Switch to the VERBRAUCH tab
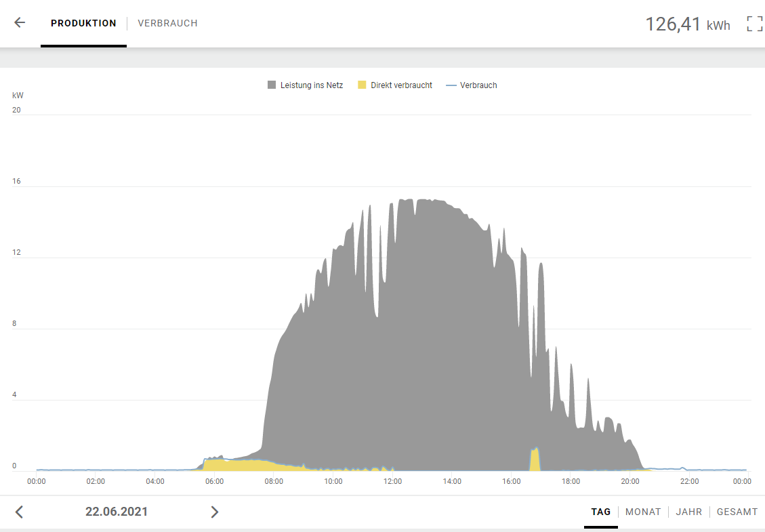The height and width of the screenshot is (532, 765). click(167, 24)
